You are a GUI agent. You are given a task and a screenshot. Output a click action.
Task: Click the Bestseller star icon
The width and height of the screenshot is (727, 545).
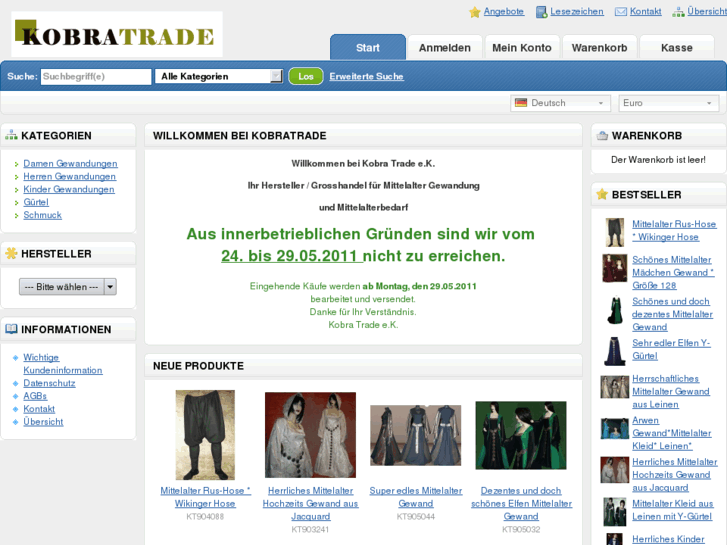(x=602, y=194)
